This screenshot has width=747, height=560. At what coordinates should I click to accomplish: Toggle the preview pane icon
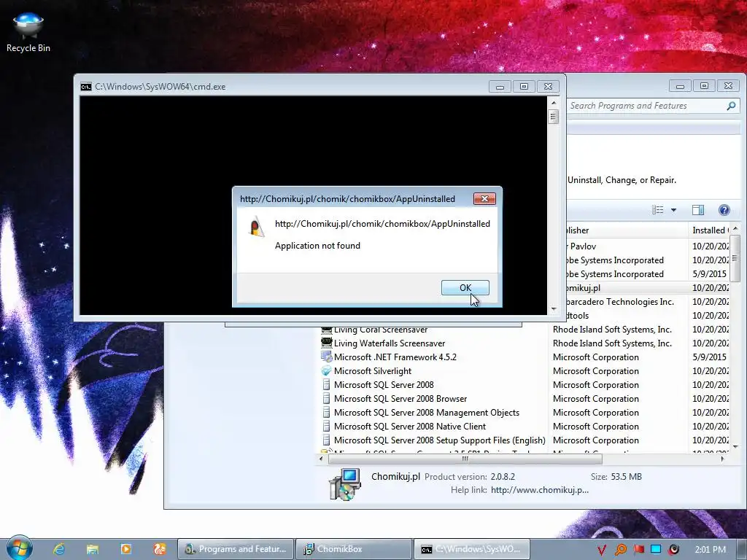(x=698, y=210)
